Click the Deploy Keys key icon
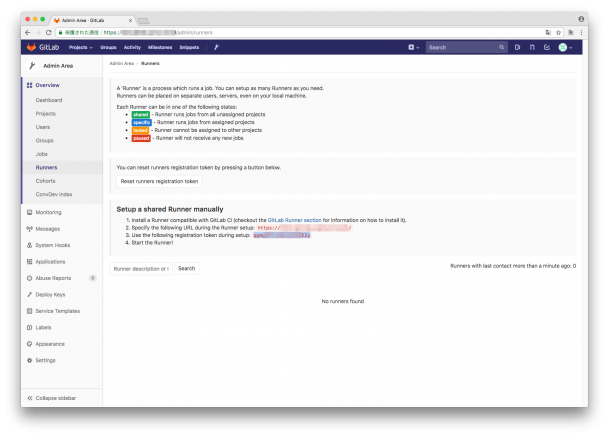This screenshot has height=437, width=609. [x=30, y=294]
